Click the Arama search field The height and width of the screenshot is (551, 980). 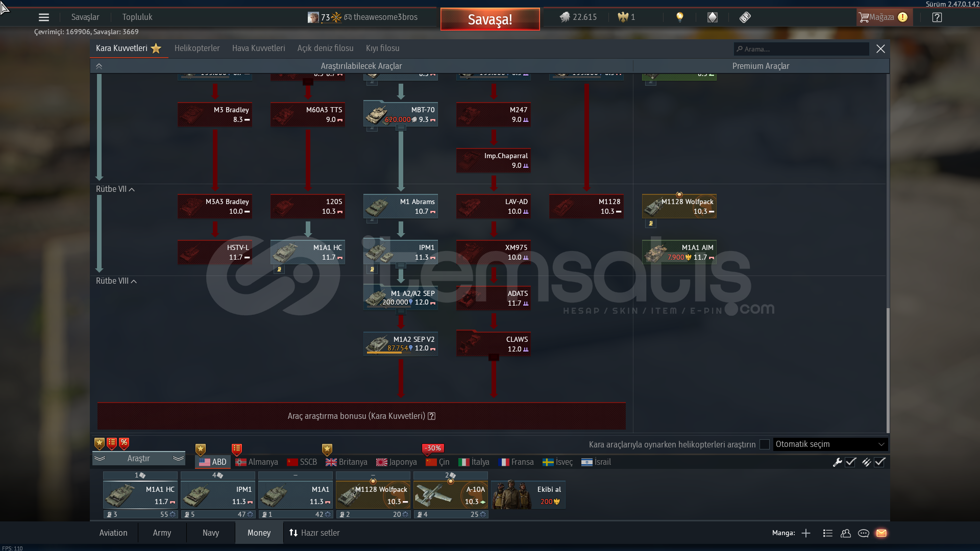point(801,49)
